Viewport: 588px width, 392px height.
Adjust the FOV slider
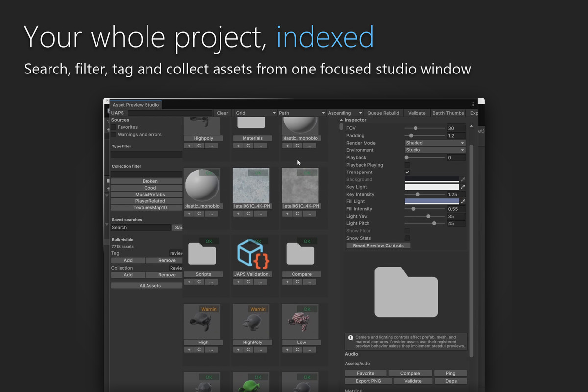(424, 128)
